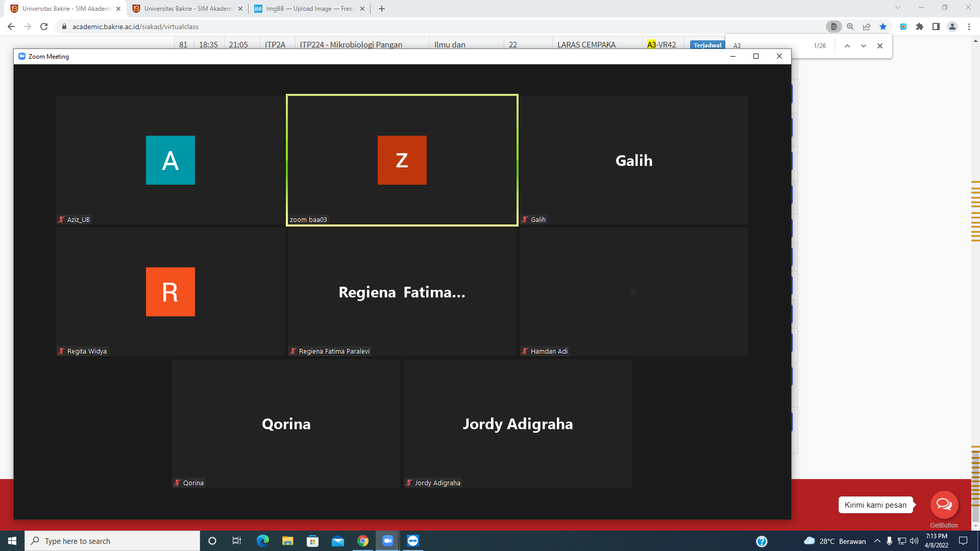980x551 pixels.
Task: Open Task View
Action: pyautogui.click(x=237, y=541)
